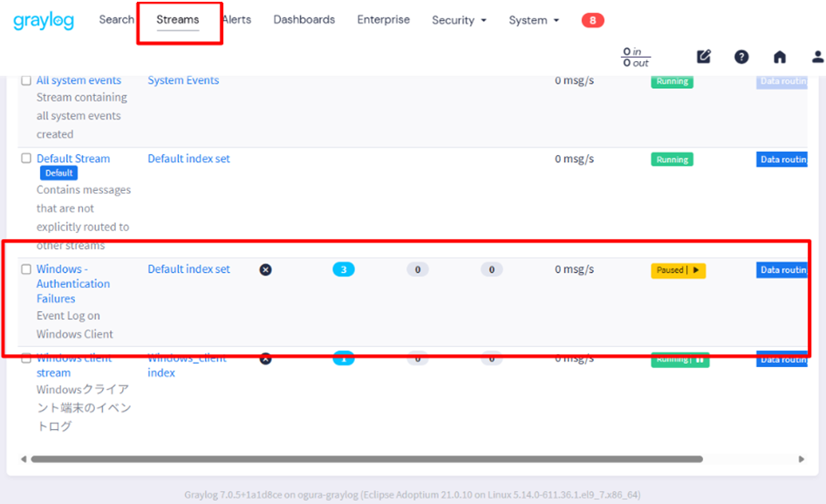This screenshot has width=826, height=504.
Task: Click the second 0 badge in Authentication Failures row
Action: click(491, 269)
